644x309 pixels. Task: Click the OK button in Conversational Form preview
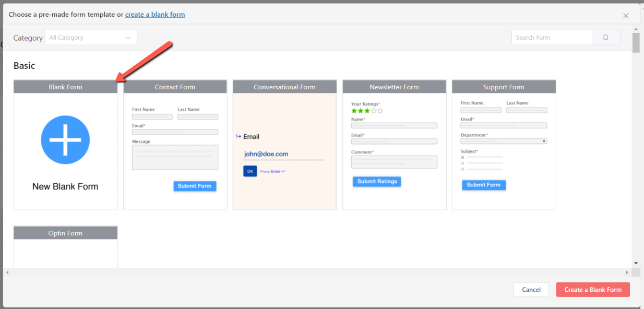click(250, 171)
